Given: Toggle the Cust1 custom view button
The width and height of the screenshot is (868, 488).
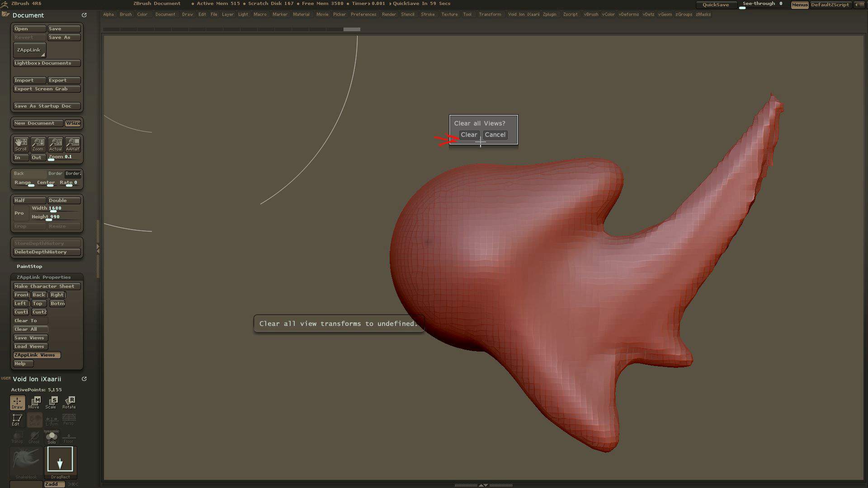Looking at the screenshot, I should (21, 312).
